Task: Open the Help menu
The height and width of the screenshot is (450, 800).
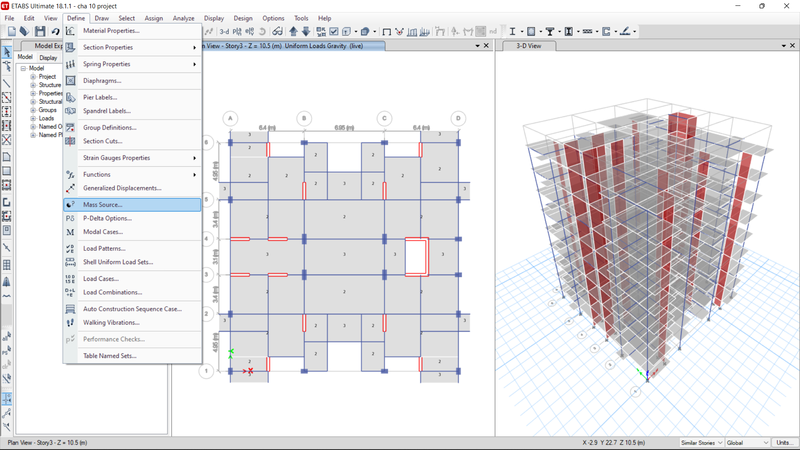Action: 324,18
